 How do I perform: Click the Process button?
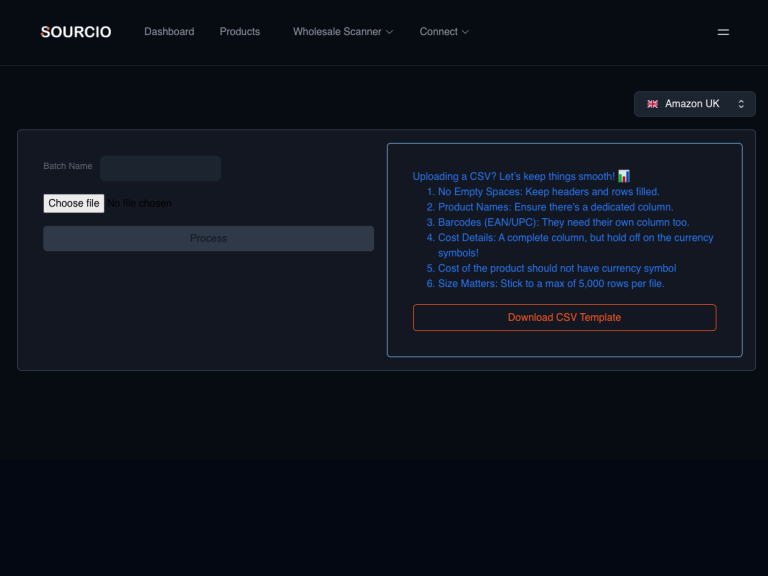(x=208, y=238)
